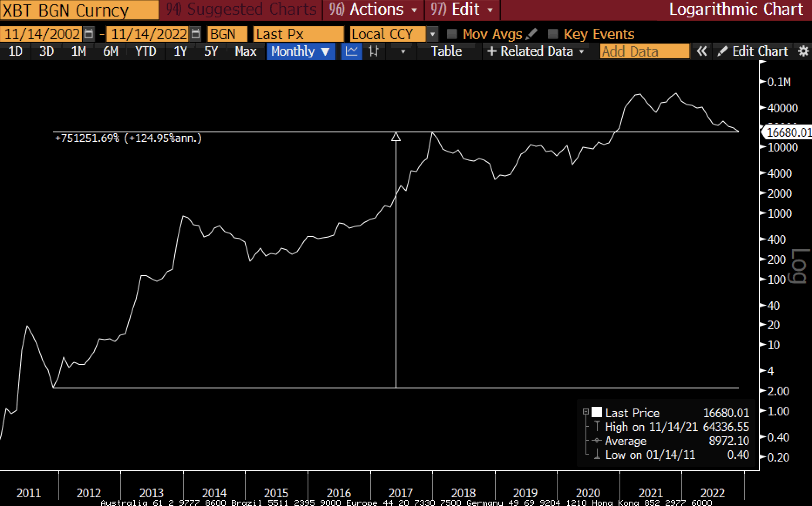
Task: Open the Monthly periodicity dropdown
Action: 301,51
